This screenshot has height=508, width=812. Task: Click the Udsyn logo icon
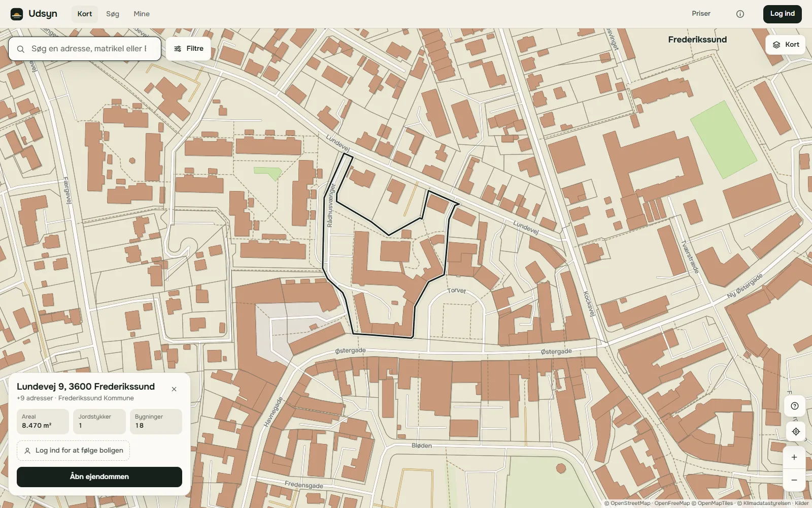[17, 14]
